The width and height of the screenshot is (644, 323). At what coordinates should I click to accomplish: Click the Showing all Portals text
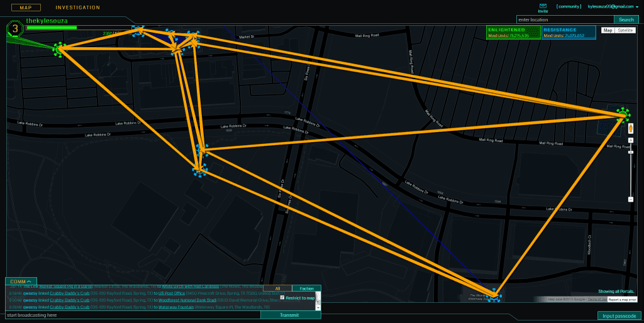pyautogui.click(x=616, y=291)
